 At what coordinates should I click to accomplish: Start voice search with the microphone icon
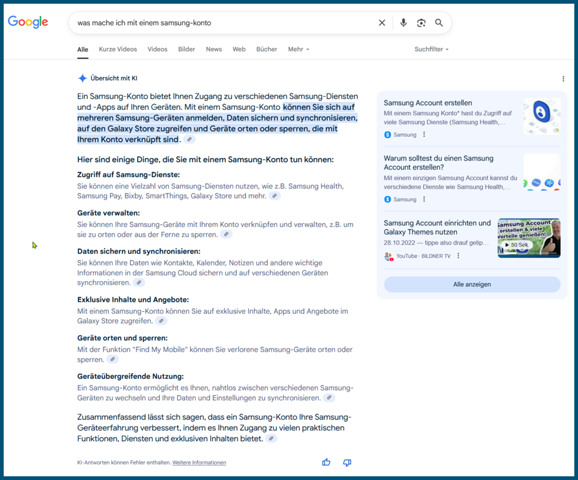tap(403, 23)
